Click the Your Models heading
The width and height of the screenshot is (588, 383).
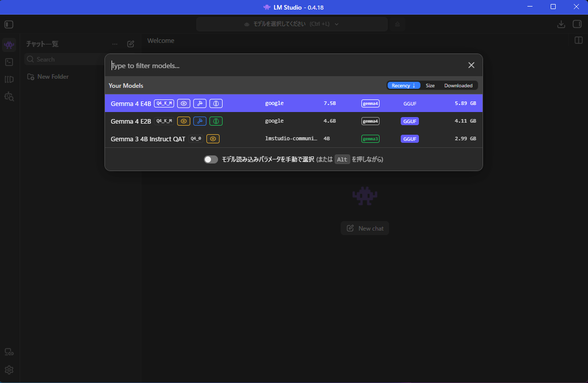tap(126, 85)
